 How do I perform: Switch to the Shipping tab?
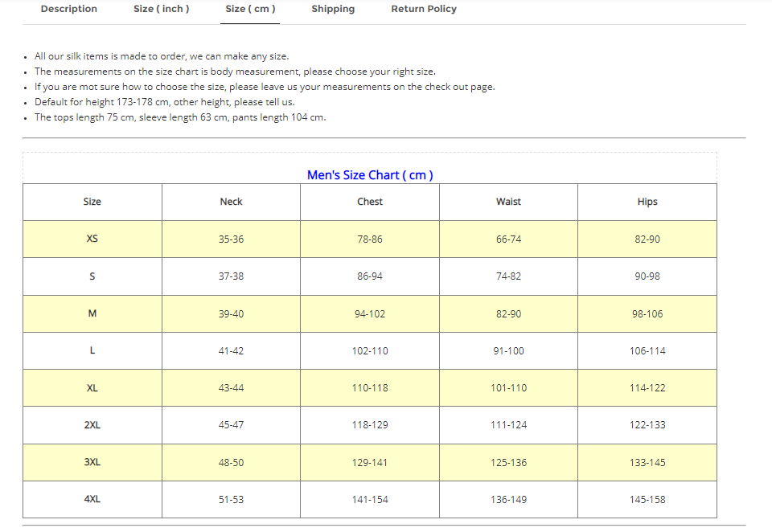coord(333,9)
